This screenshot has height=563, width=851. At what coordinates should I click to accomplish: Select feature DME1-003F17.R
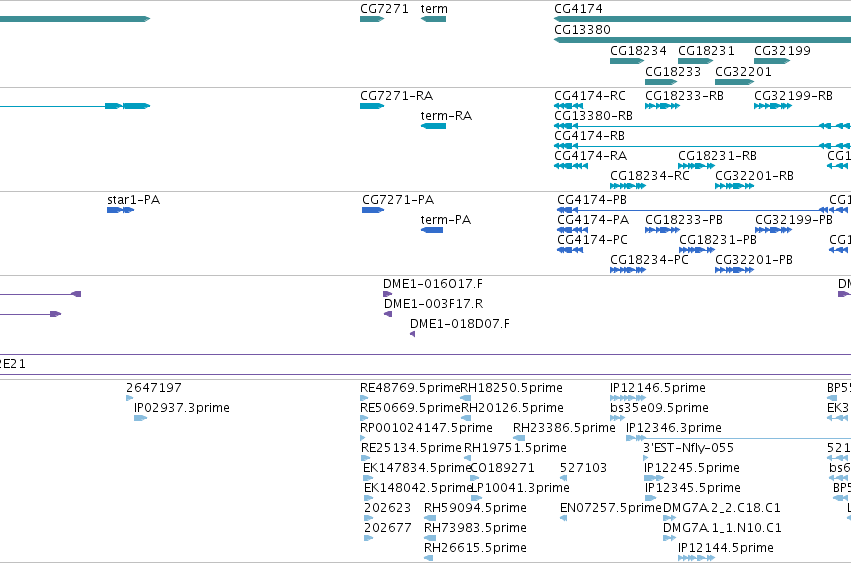[388, 314]
